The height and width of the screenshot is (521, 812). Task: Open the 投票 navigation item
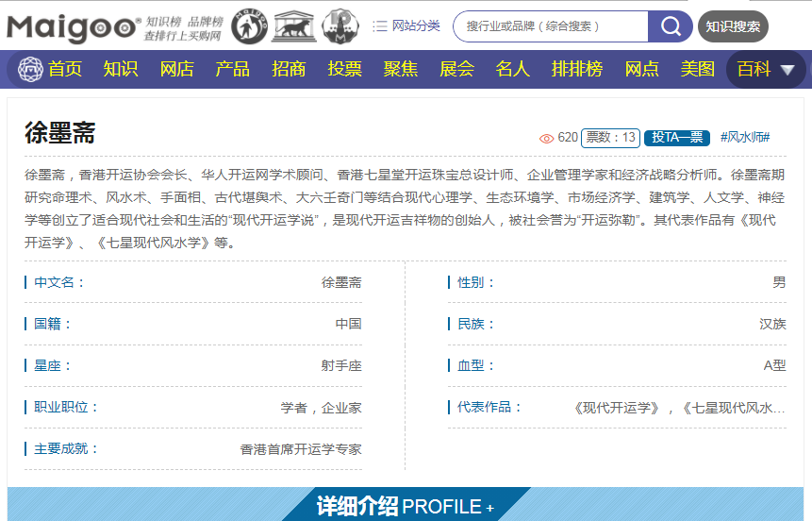tap(344, 70)
